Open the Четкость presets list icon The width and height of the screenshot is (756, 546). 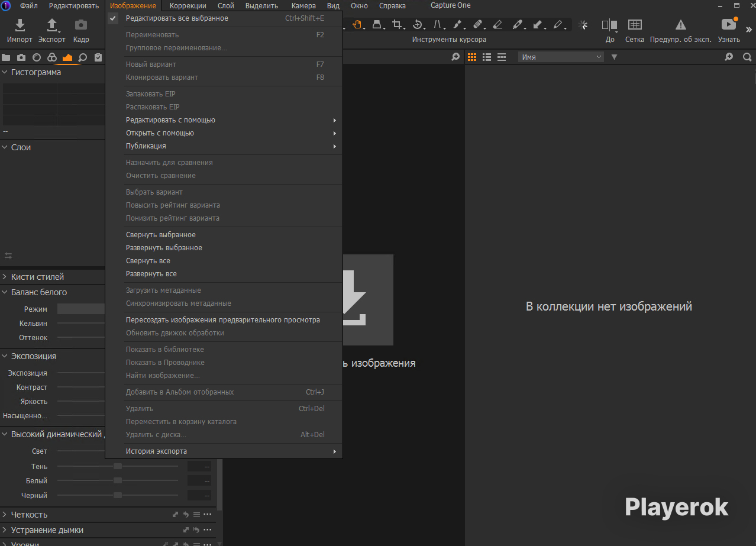[196, 515]
